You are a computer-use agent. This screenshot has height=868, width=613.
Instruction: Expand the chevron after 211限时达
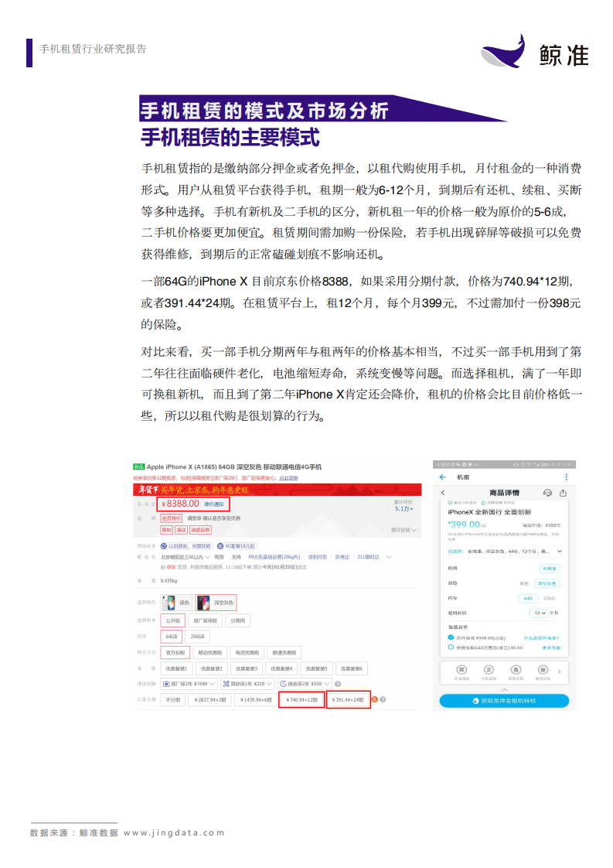tap(388, 557)
